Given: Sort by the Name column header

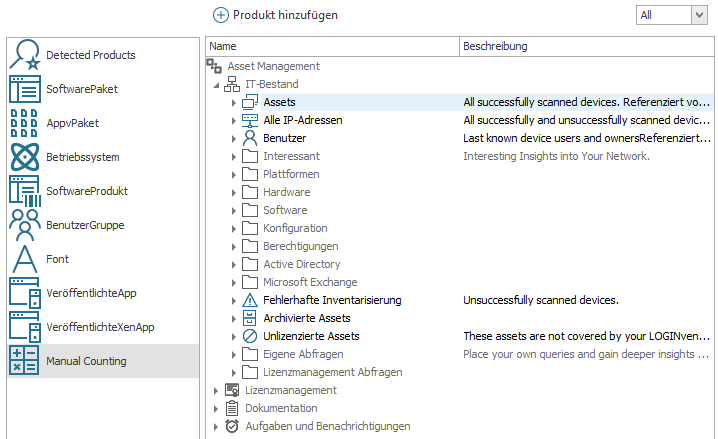Looking at the screenshot, I should coord(333,46).
